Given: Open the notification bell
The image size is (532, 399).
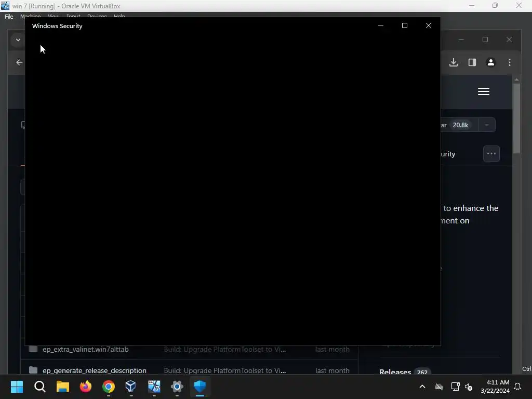Looking at the screenshot, I should tap(518, 387).
